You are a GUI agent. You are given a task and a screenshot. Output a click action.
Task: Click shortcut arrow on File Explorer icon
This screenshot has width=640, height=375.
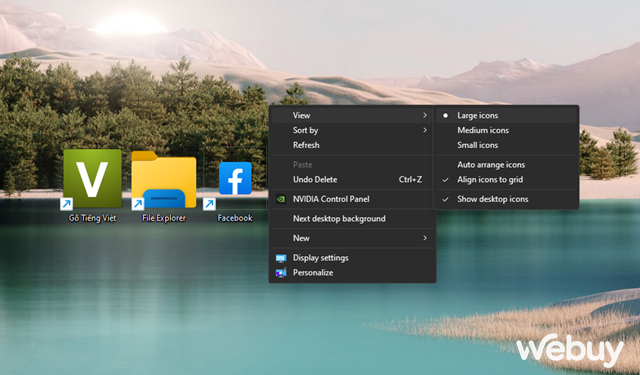138,204
